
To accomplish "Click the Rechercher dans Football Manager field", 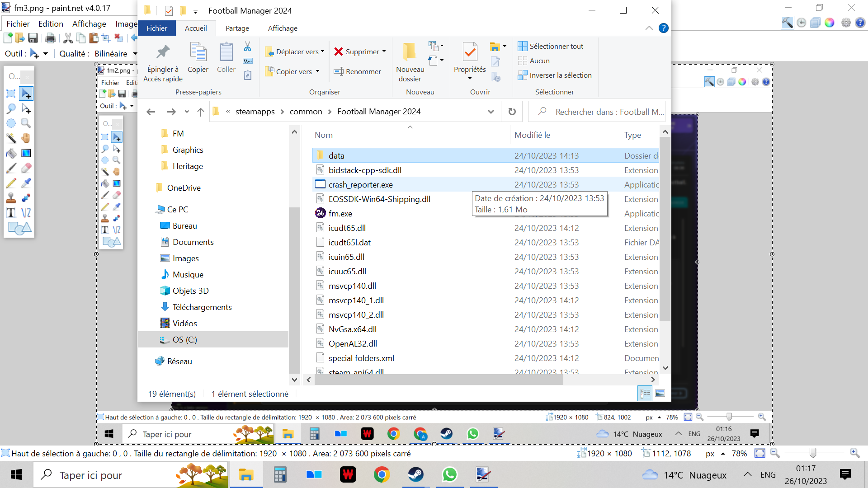I will [x=596, y=112].
